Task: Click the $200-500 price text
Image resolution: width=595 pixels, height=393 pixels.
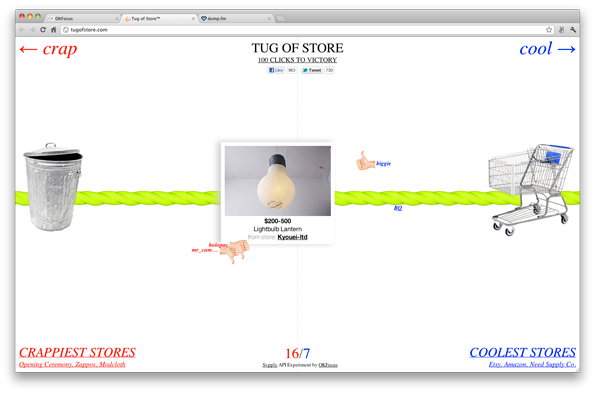Action: coord(278,221)
